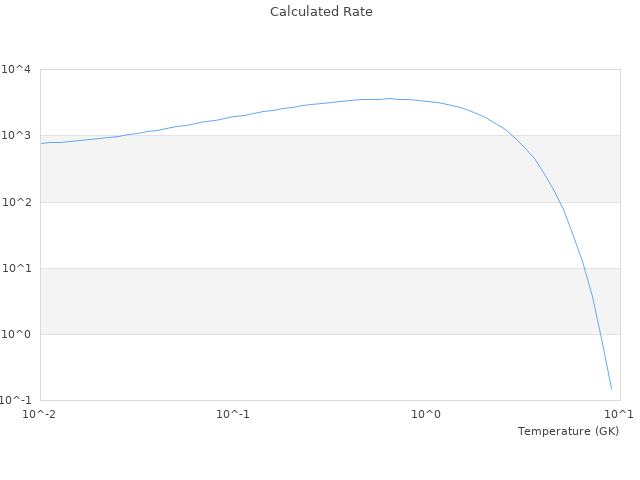
Task: Click the peak of the blue rate curve
Action: (x=390, y=98)
